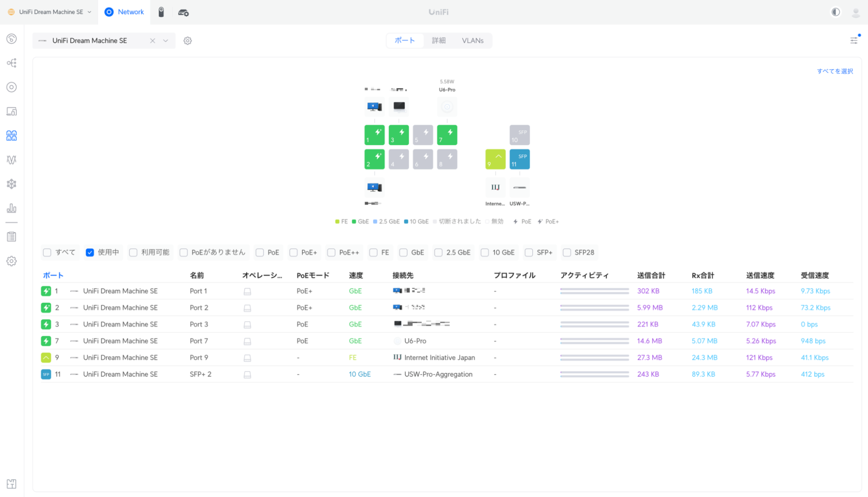
Task: Open the topology icon in left sidebar
Action: (x=12, y=63)
